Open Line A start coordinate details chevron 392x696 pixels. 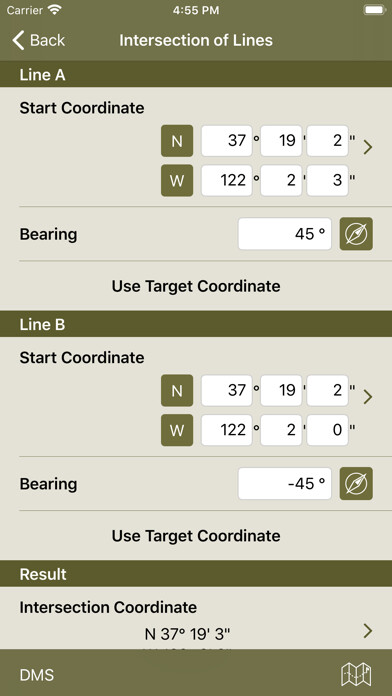point(367,147)
